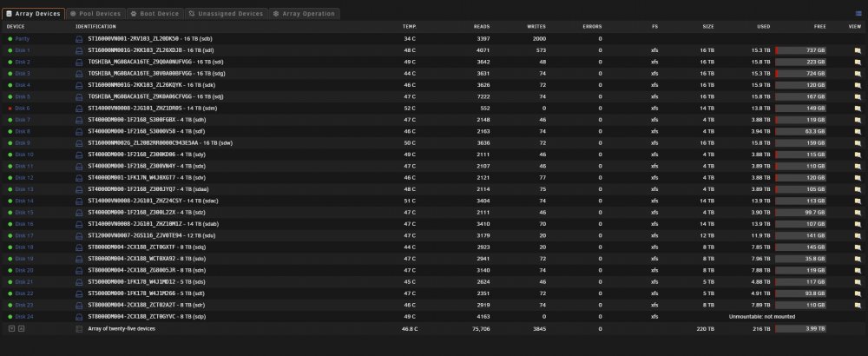Click identification text ST16000NM002G_ZL20B2RR0000C943E5AA

[x=141, y=143]
